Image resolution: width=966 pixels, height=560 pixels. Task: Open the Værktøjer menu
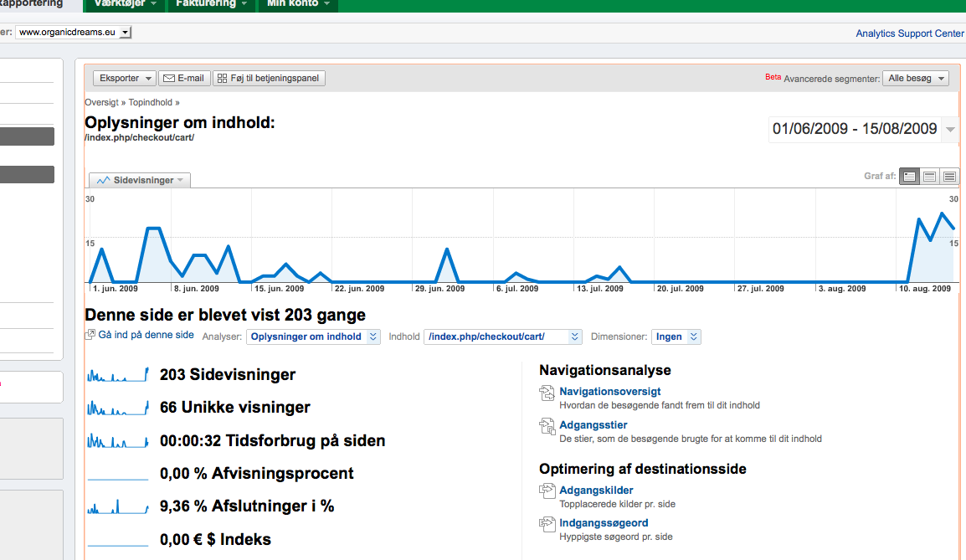pyautogui.click(x=126, y=4)
